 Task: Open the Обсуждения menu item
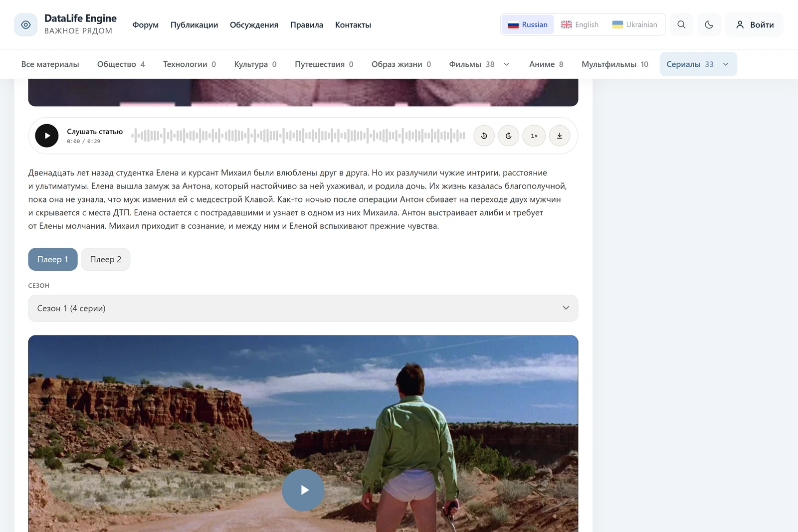point(254,25)
